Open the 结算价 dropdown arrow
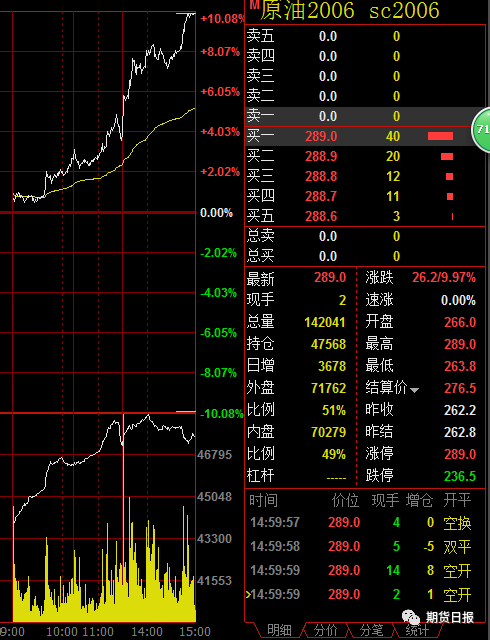Image resolution: width=490 pixels, height=640 pixels. tap(414, 390)
